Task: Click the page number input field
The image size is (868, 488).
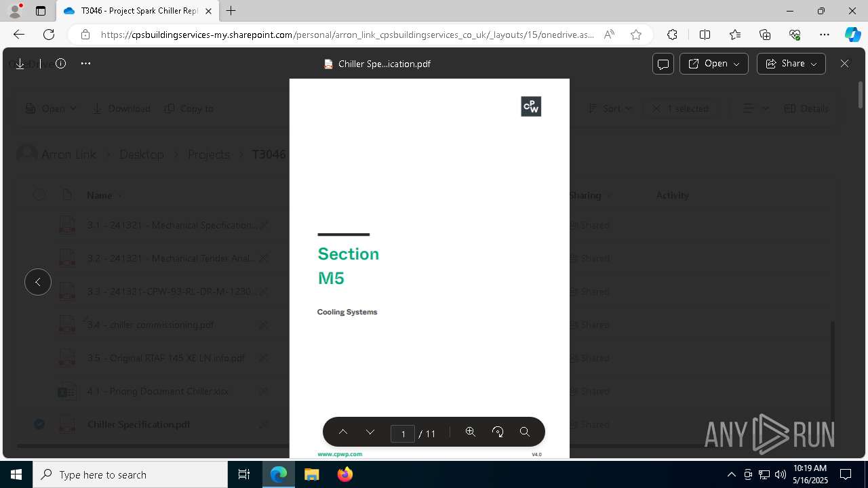Action: tap(403, 433)
